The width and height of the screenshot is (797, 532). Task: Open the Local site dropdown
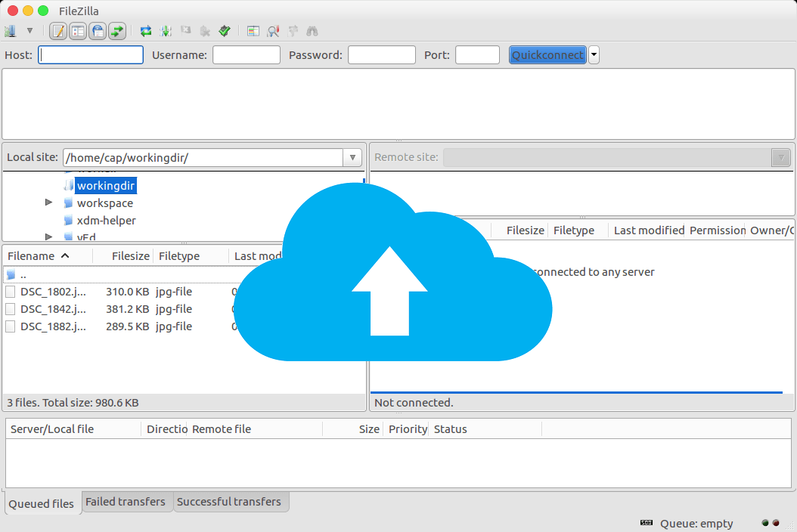pyautogui.click(x=352, y=157)
